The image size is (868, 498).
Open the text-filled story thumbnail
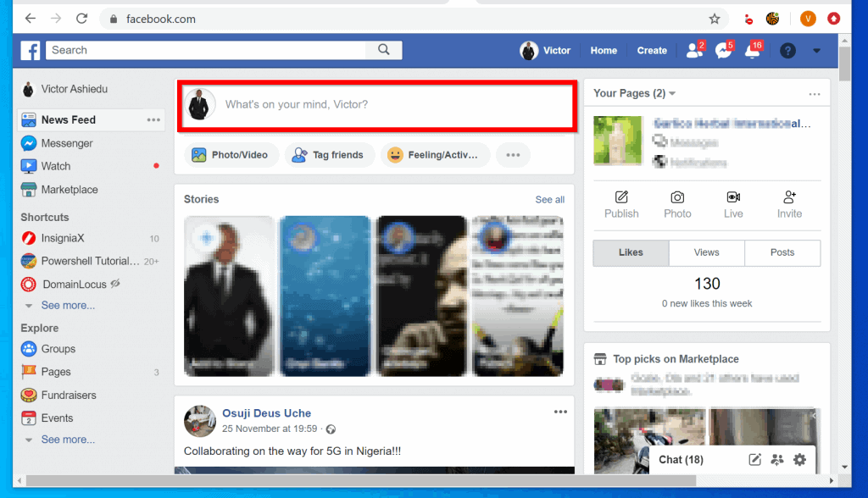518,296
